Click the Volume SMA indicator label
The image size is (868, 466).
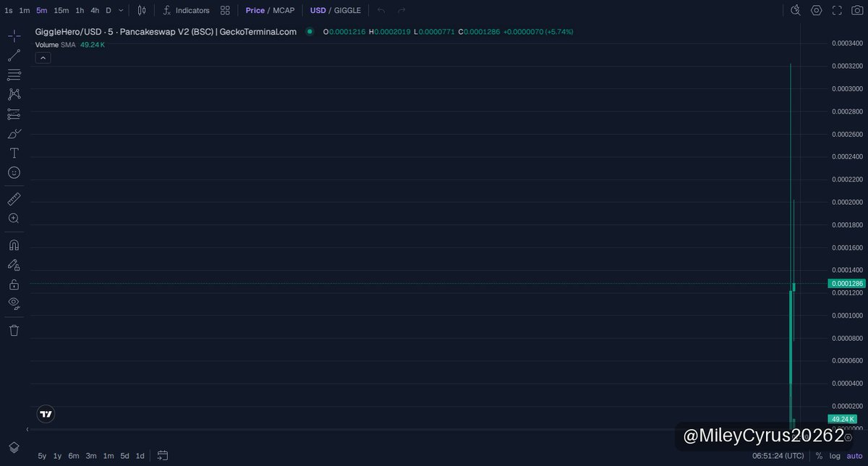tap(55, 45)
